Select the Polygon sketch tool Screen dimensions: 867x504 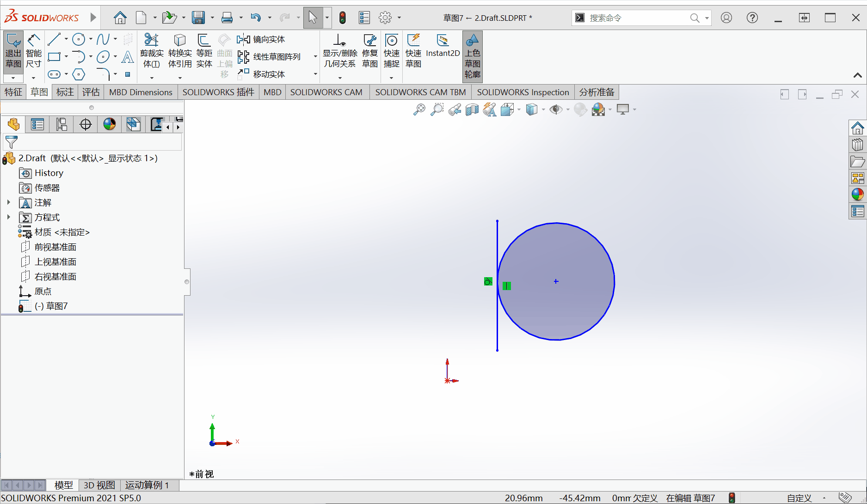(79, 74)
